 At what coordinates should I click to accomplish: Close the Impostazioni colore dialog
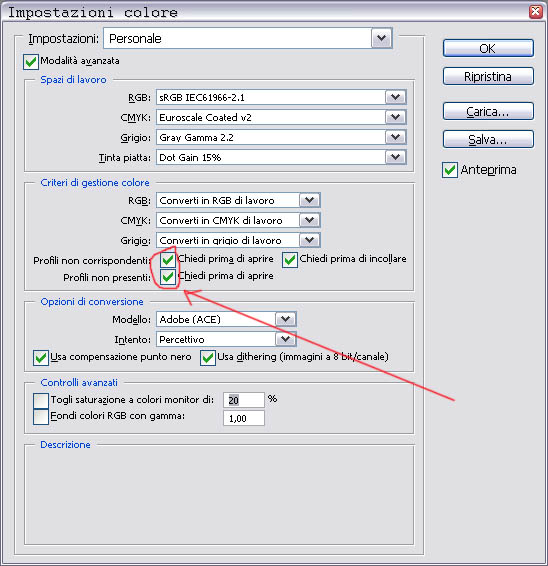pos(536,12)
